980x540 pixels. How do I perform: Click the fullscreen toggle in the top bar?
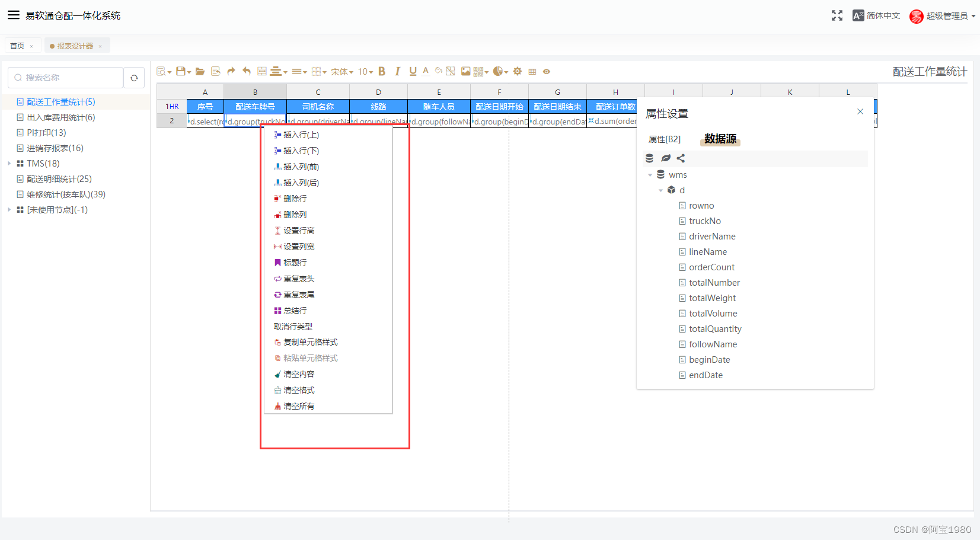(x=837, y=15)
